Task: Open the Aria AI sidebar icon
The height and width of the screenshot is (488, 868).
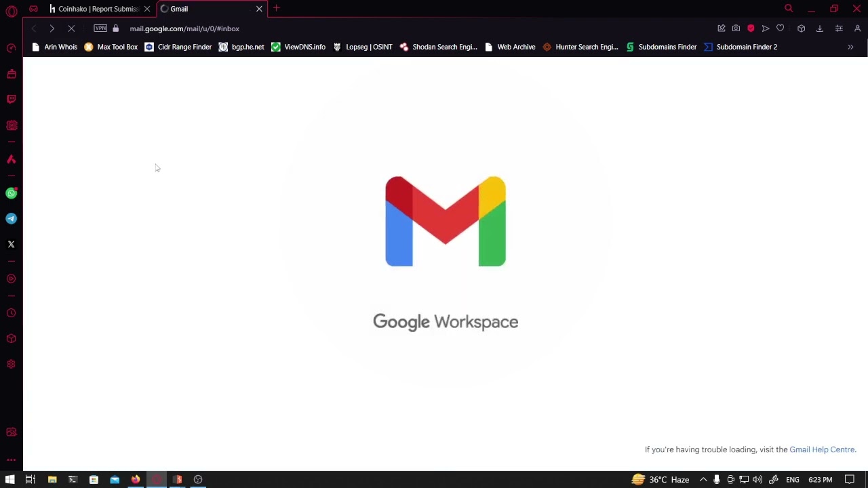Action: click(x=12, y=159)
